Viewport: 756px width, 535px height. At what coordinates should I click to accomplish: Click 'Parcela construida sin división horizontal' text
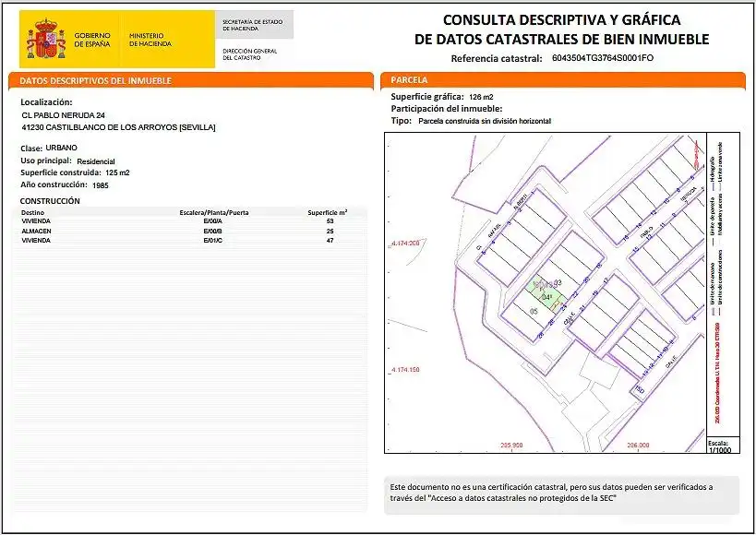(x=485, y=121)
